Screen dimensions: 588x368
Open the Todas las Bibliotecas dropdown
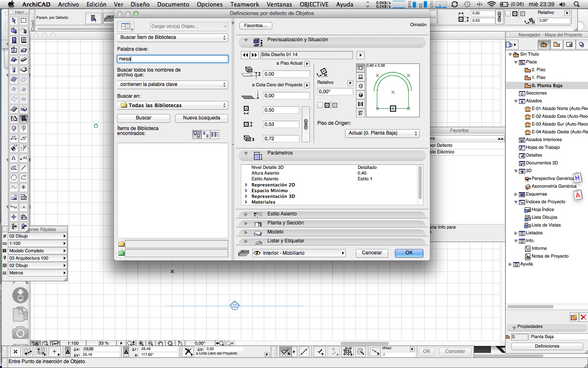[172, 105]
